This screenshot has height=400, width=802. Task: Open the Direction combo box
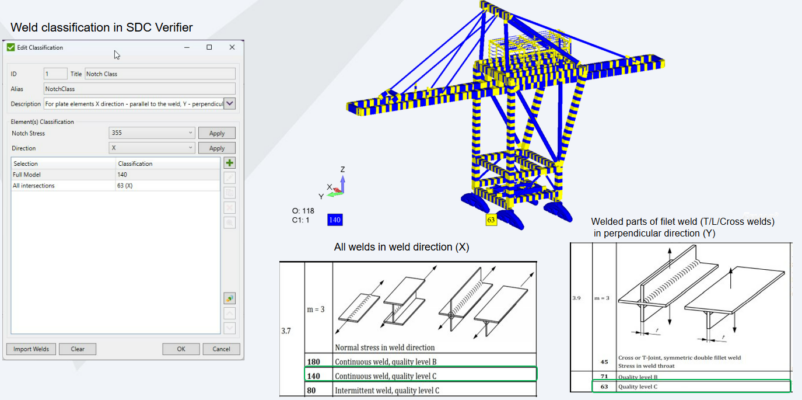point(152,148)
